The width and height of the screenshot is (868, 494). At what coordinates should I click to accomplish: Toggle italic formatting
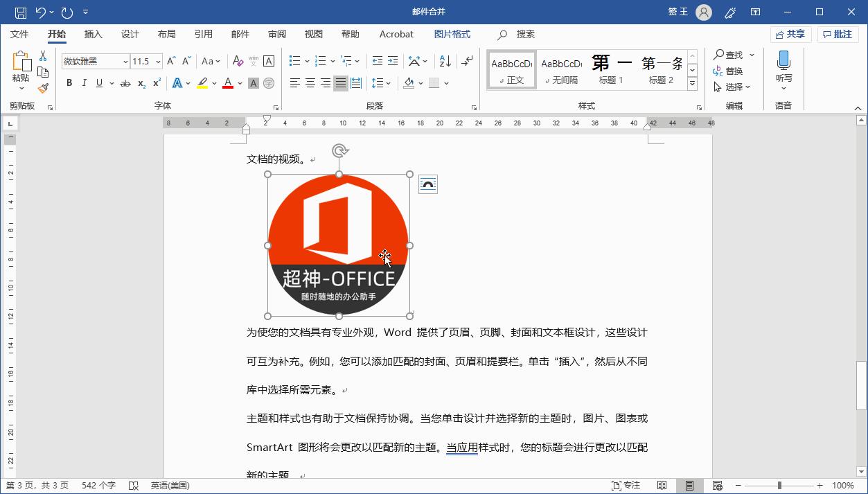[84, 82]
